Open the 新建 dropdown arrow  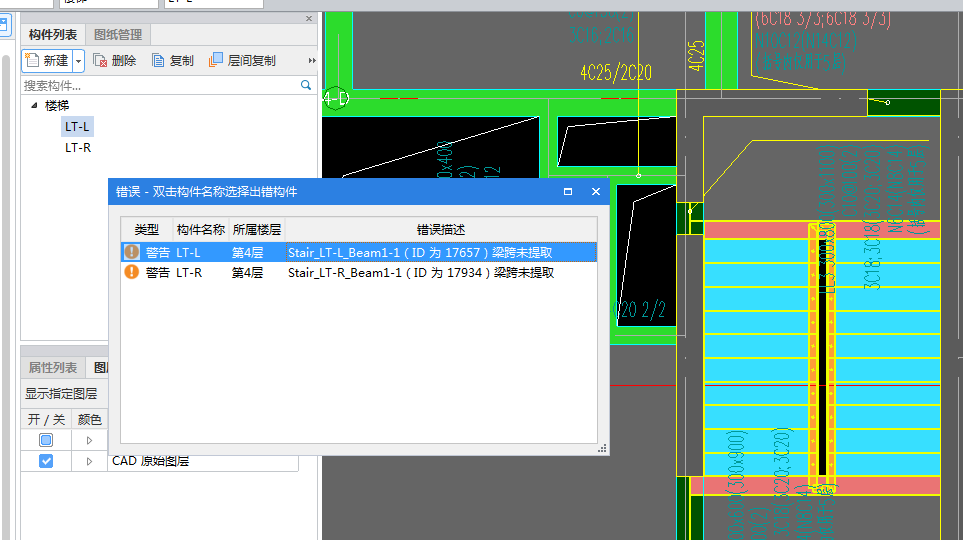coord(78,61)
